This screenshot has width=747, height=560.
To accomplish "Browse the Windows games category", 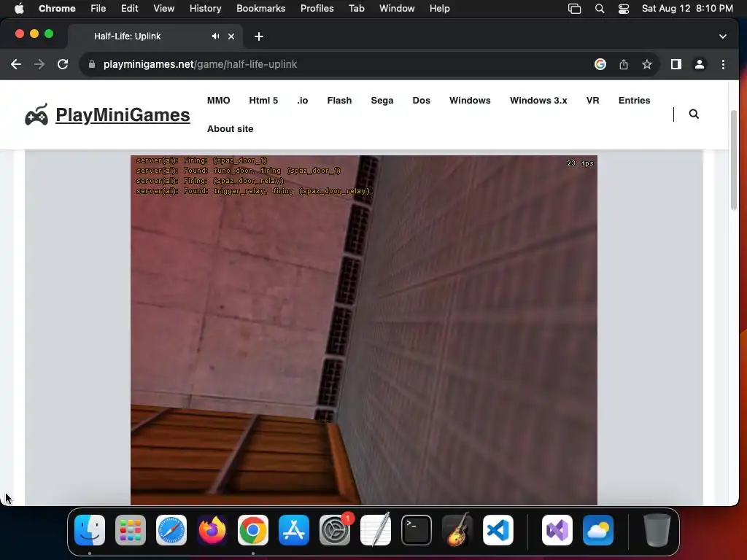I will pos(470,101).
